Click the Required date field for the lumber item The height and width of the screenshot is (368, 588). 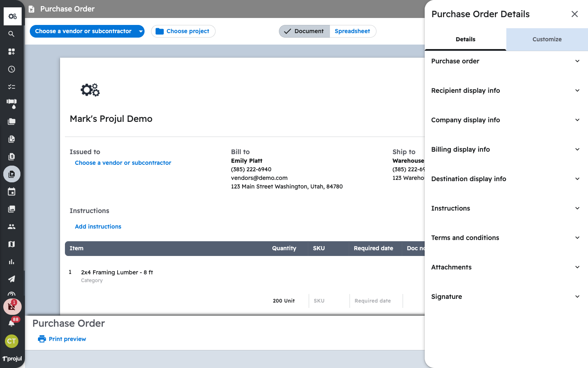376,301
